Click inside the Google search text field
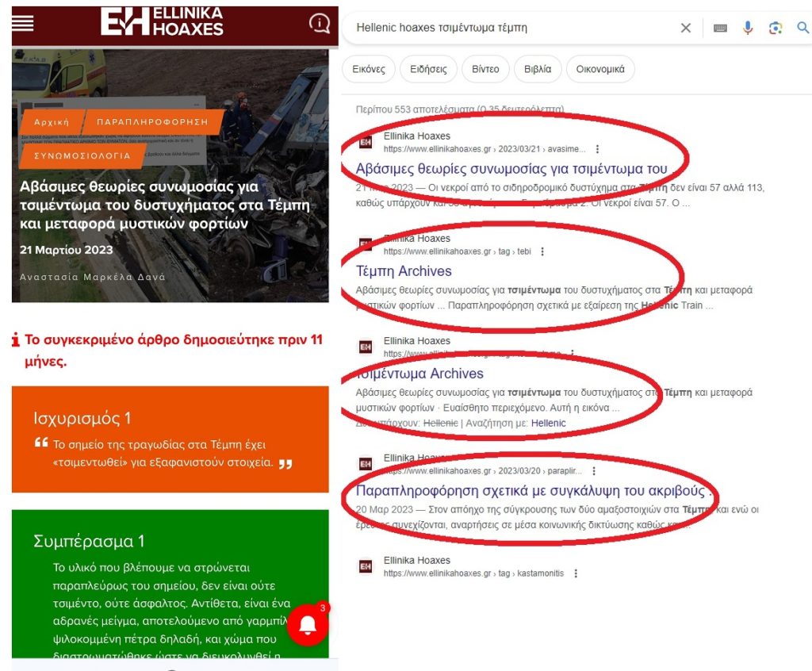 point(513,28)
